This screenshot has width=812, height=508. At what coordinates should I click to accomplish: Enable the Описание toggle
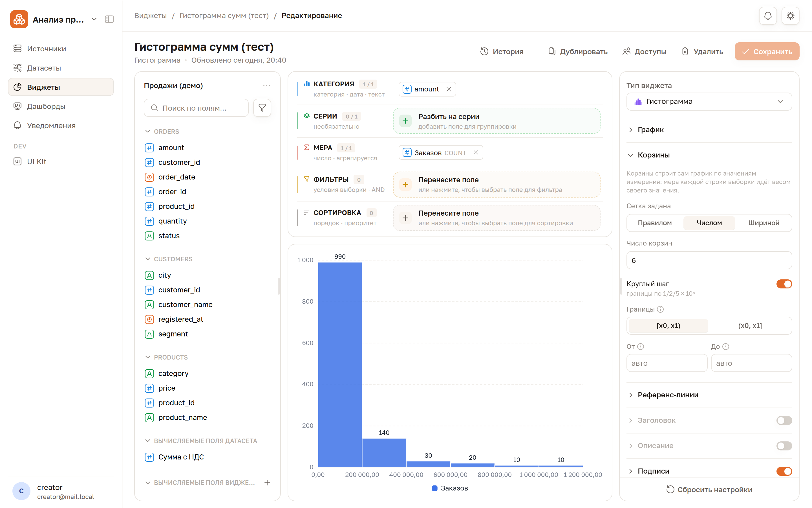[x=784, y=446]
